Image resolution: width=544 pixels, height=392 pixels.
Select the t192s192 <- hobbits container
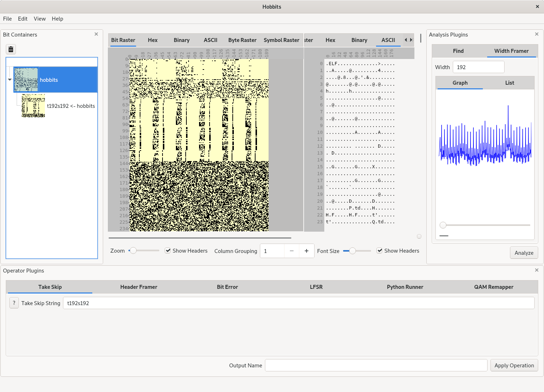coord(71,106)
